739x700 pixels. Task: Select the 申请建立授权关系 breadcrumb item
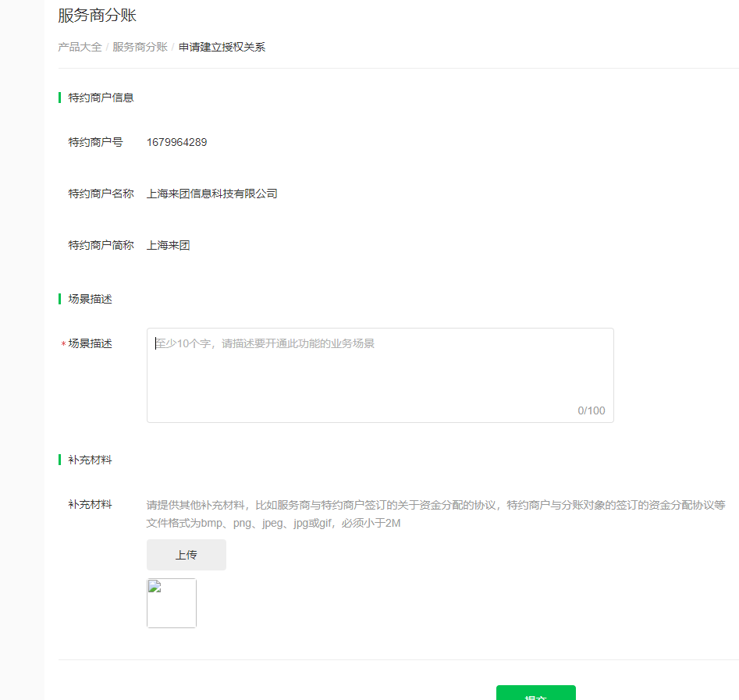point(222,47)
